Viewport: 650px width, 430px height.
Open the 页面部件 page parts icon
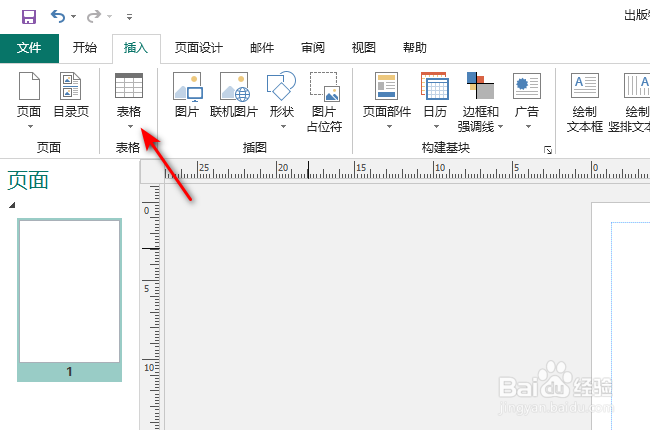click(x=386, y=86)
